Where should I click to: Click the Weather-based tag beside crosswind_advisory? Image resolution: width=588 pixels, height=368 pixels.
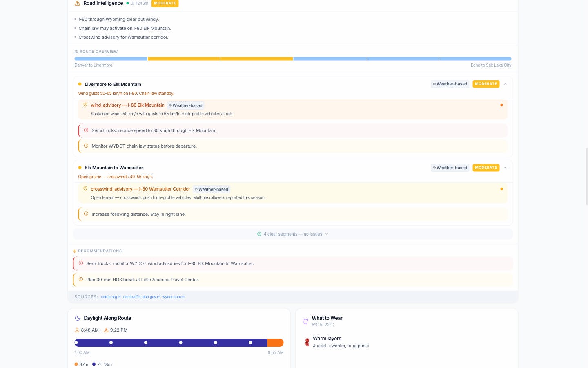click(212, 189)
